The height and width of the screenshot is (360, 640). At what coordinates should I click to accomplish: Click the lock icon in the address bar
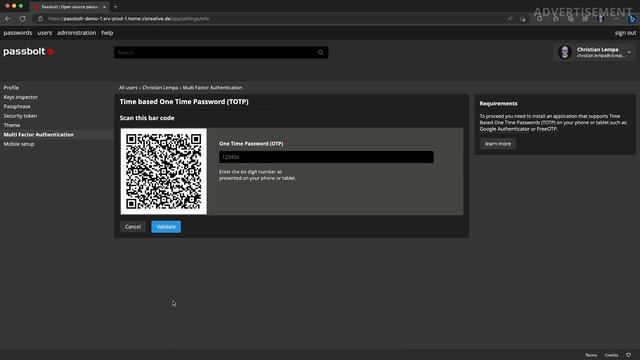point(40,19)
